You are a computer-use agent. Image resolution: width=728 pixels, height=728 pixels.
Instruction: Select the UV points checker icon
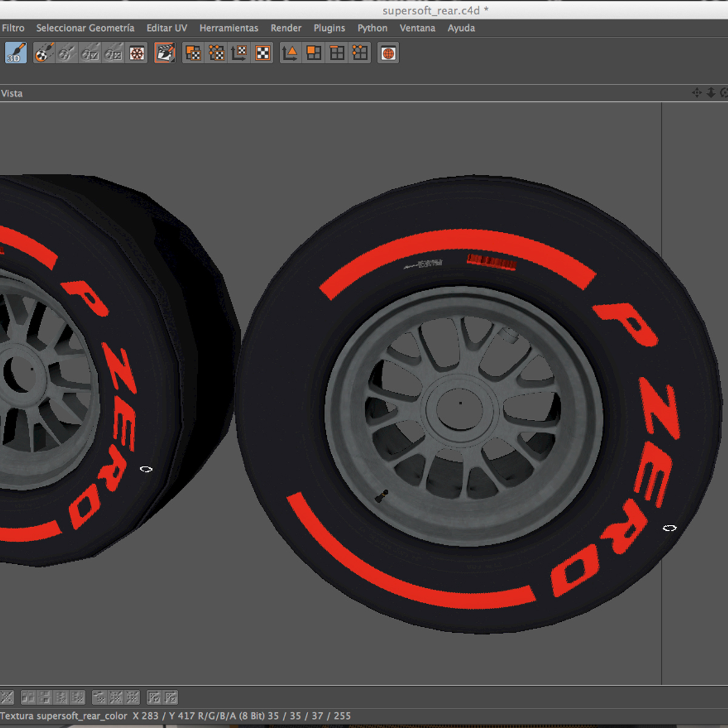pyautogui.click(x=217, y=53)
